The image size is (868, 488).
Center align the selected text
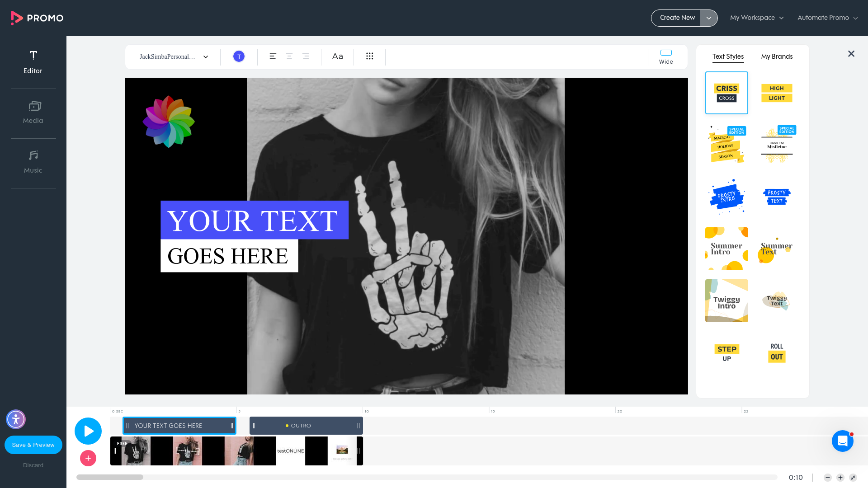coord(289,56)
